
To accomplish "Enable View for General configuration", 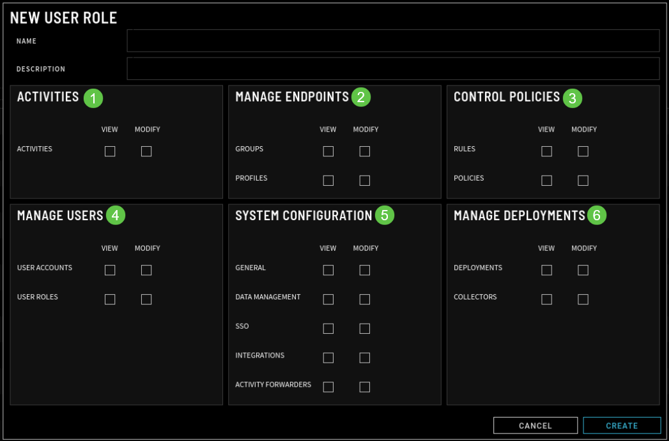I will pos(328,270).
